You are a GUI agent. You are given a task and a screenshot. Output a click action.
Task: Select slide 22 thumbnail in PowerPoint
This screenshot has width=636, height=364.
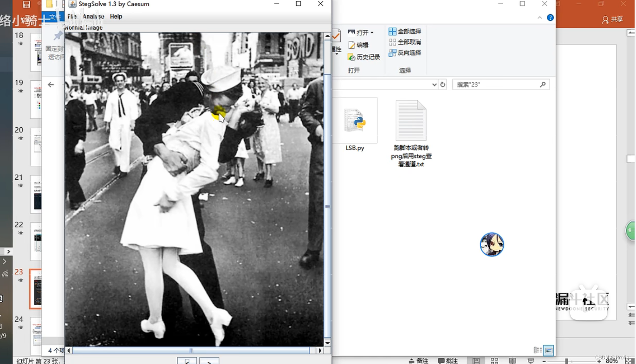click(x=36, y=241)
